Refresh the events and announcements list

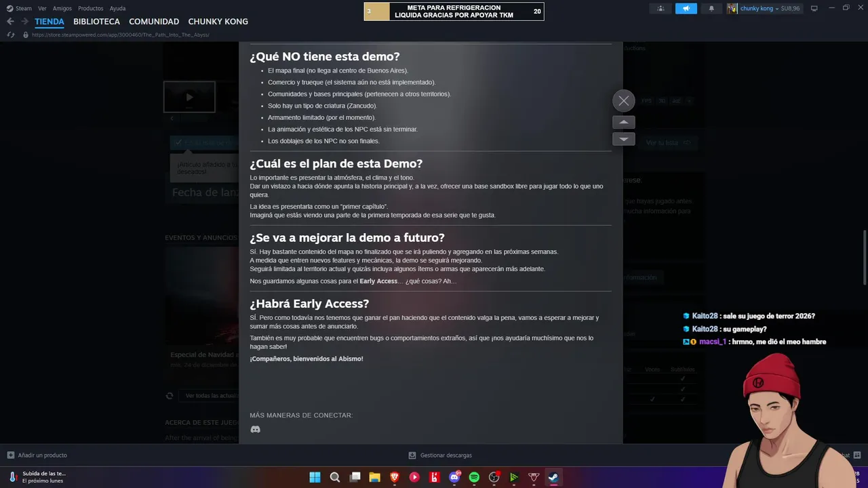point(170,396)
